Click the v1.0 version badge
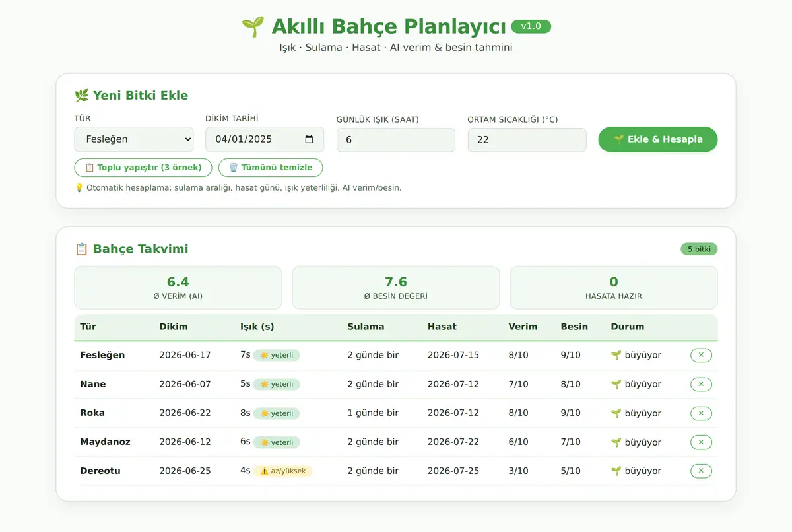The width and height of the screenshot is (792, 532). (531, 26)
